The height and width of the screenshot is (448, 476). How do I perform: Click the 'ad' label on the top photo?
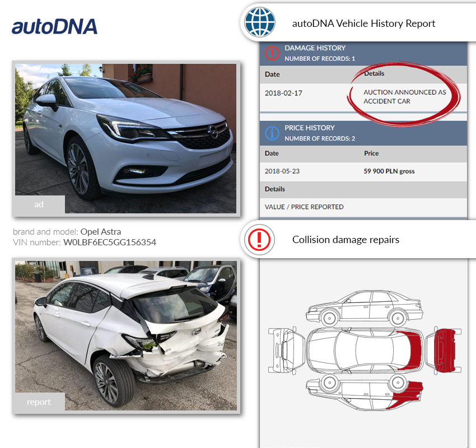coord(39,204)
